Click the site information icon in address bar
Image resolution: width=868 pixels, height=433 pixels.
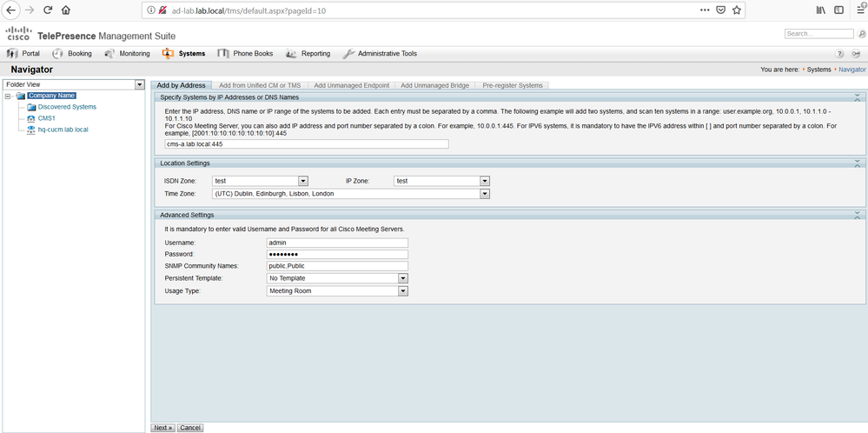point(151,10)
